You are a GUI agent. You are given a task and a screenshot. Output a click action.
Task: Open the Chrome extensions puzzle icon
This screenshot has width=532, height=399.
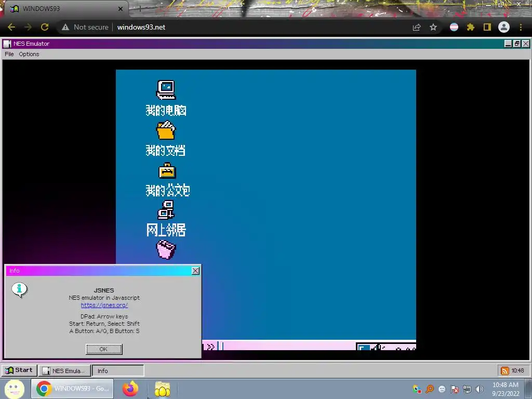(471, 27)
